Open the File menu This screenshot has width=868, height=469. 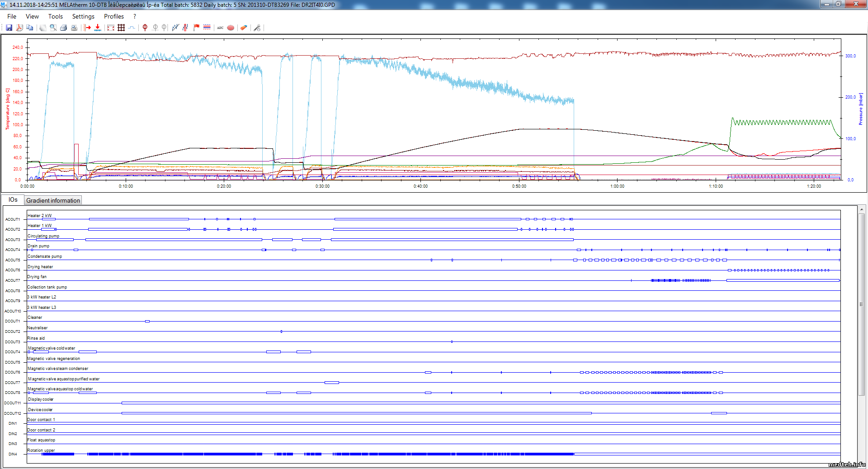pyautogui.click(x=12, y=16)
